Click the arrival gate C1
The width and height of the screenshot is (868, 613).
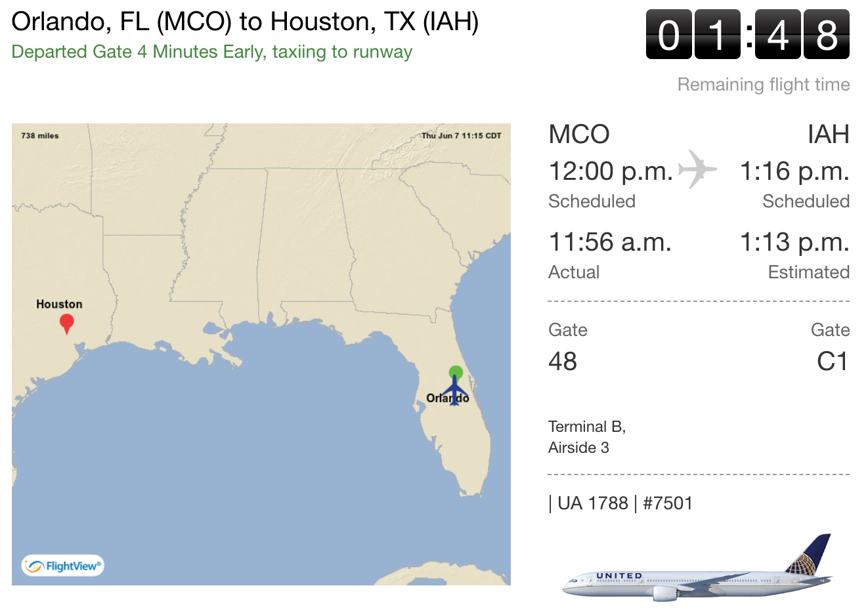pyautogui.click(x=833, y=362)
